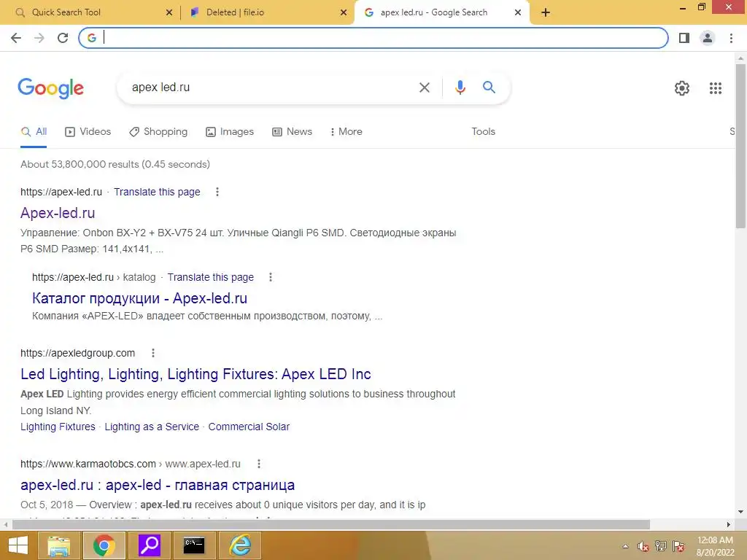Submit search with the magnifier icon
The image size is (747, 560).
pos(489,87)
